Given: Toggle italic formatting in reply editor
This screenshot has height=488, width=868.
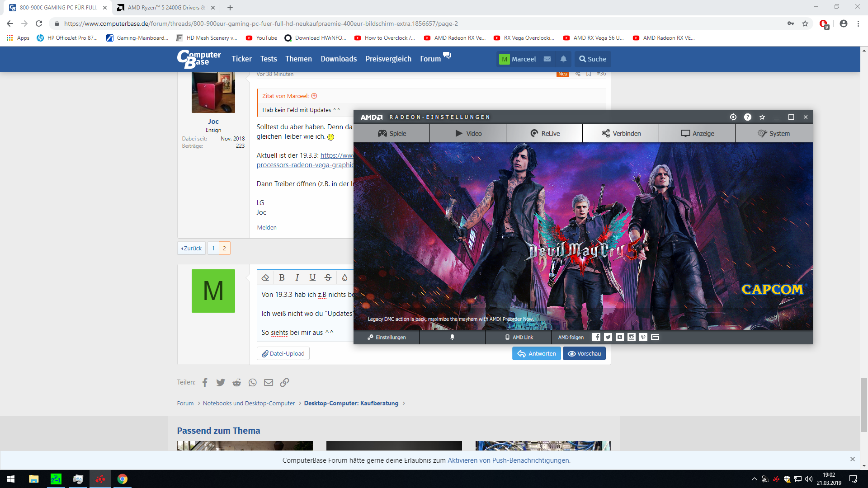Looking at the screenshot, I should (297, 277).
